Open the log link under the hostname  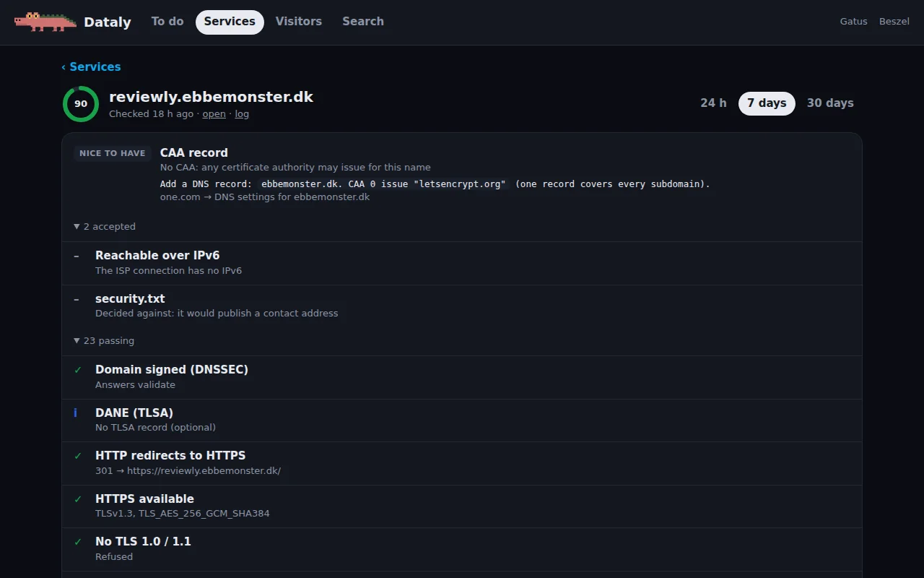242,114
